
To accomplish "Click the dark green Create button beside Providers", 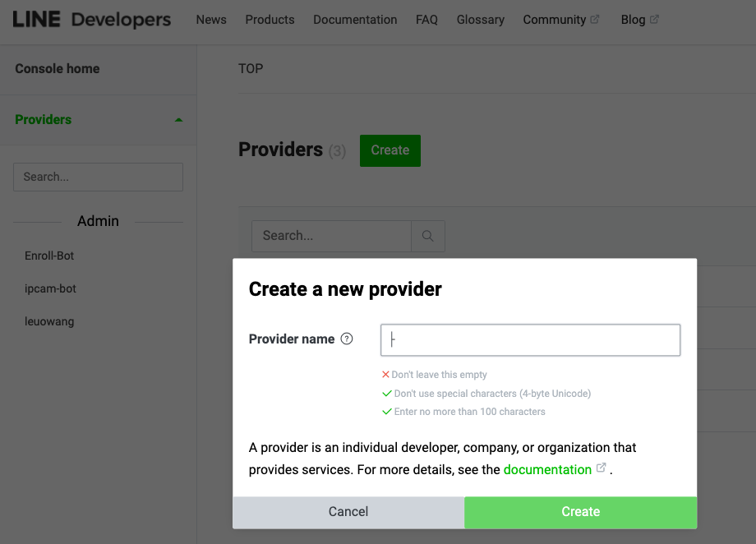I will point(390,150).
